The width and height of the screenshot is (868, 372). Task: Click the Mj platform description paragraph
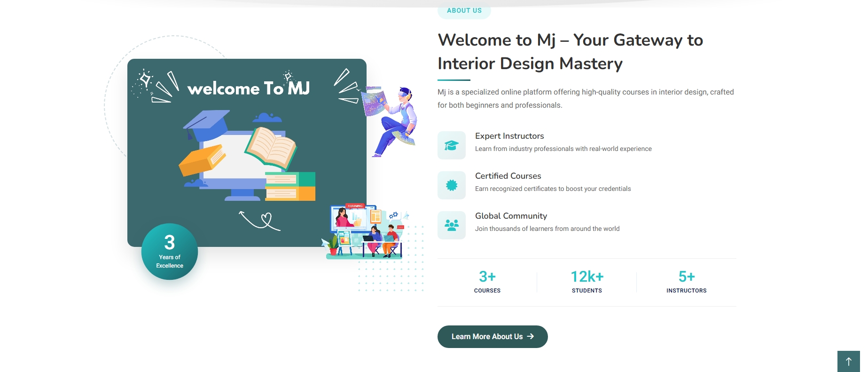pyautogui.click(x=585, y=98)
